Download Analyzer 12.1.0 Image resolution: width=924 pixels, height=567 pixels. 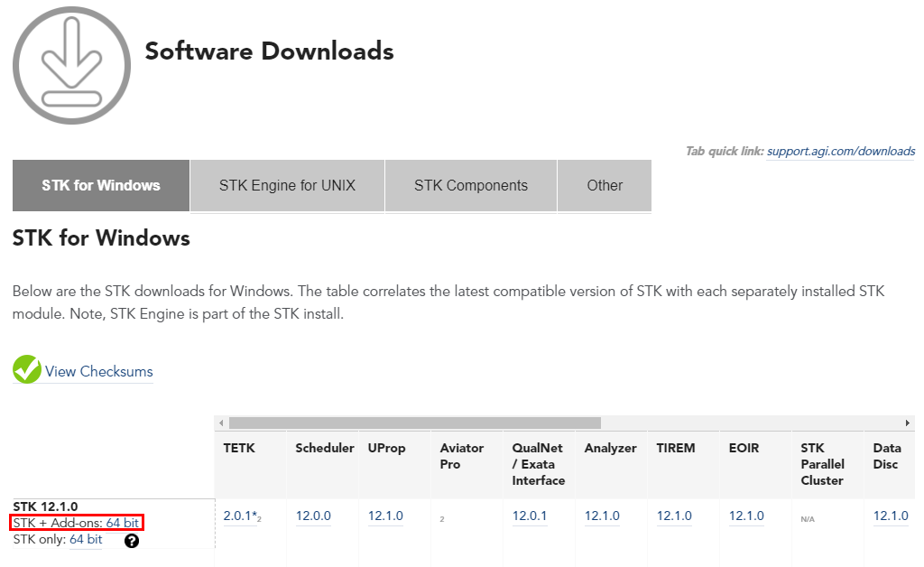pyautogui.click(x=602, y=516)
